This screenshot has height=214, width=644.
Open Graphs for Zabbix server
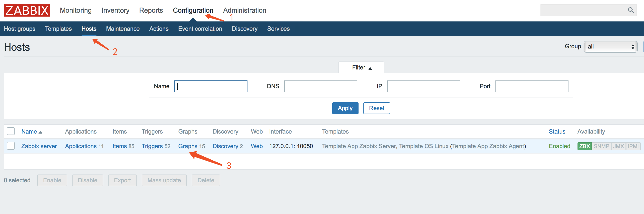[x=188, y=146]
